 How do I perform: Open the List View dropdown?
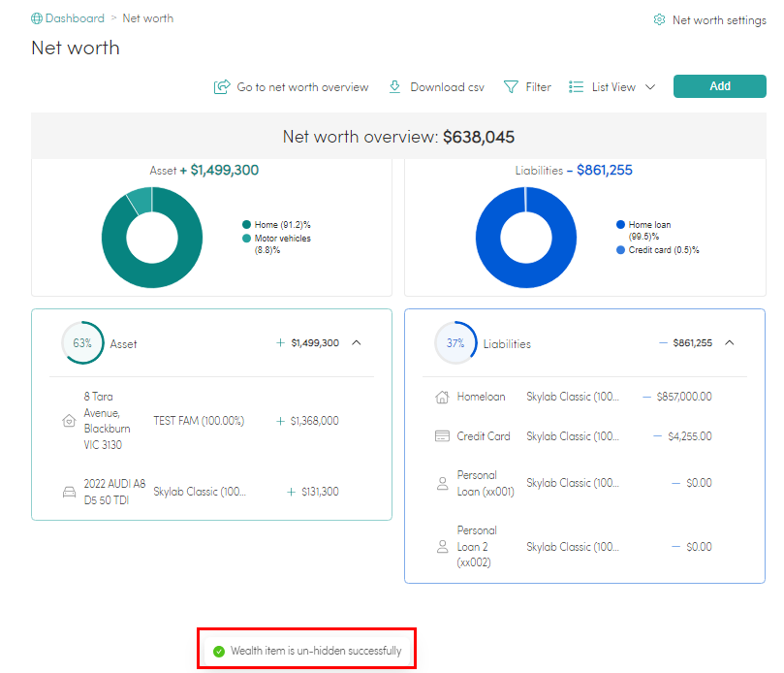click(x=611, y=86)
